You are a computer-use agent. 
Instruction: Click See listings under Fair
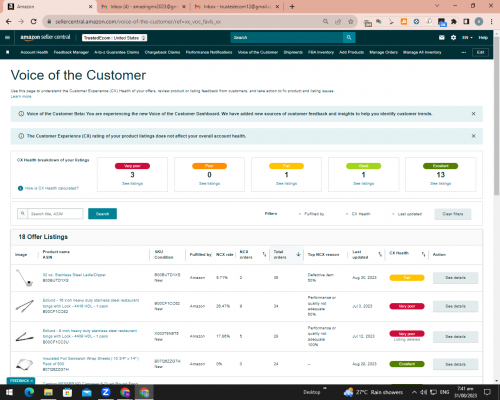coord(286,184)
